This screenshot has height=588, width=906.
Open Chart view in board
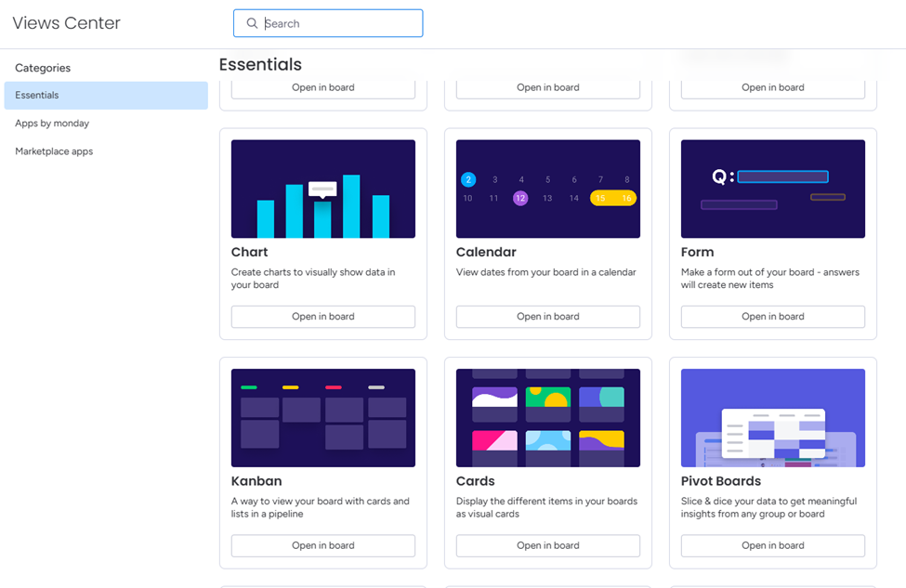tap(323, 317)
